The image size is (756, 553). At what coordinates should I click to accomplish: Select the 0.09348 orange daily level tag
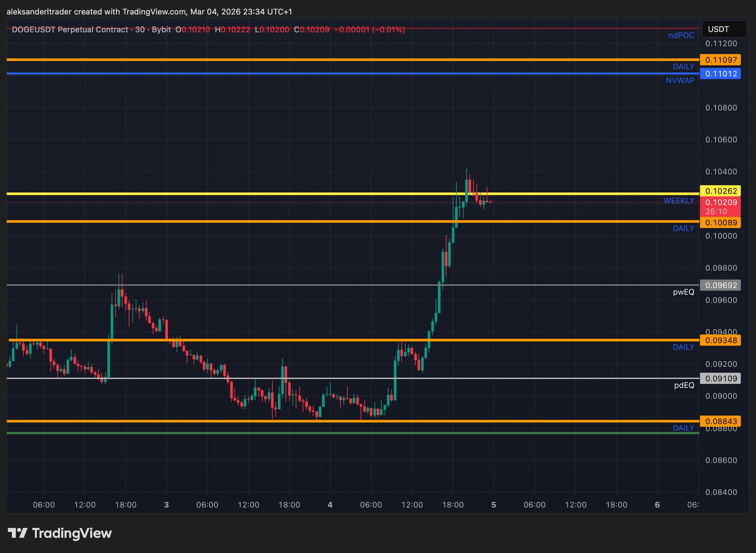point(720,340)
